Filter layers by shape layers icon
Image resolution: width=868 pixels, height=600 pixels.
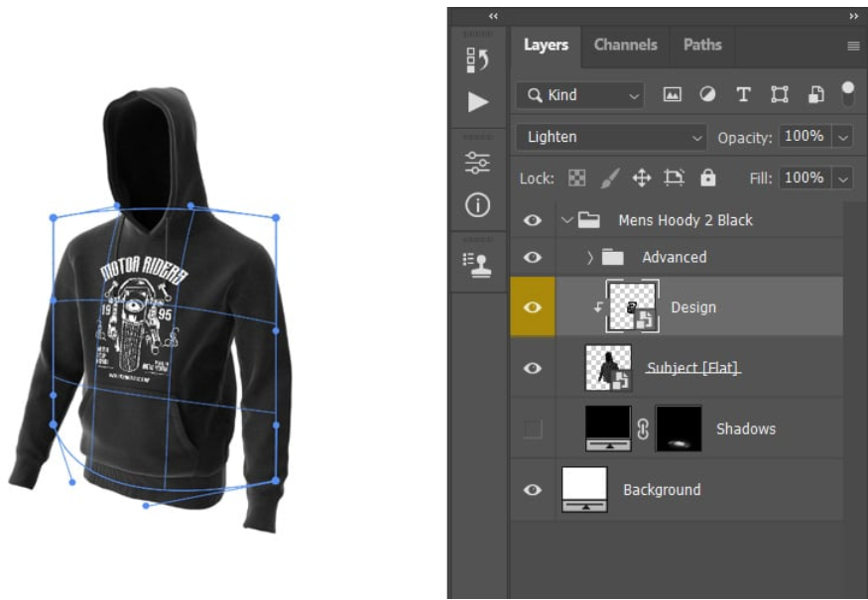(780, 94)
